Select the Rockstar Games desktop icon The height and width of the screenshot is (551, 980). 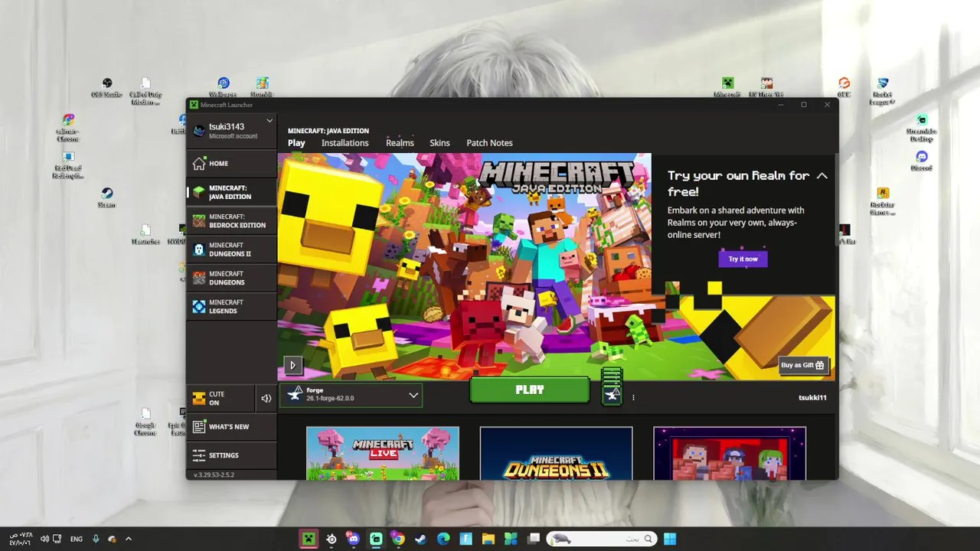(x=883, y=201)
